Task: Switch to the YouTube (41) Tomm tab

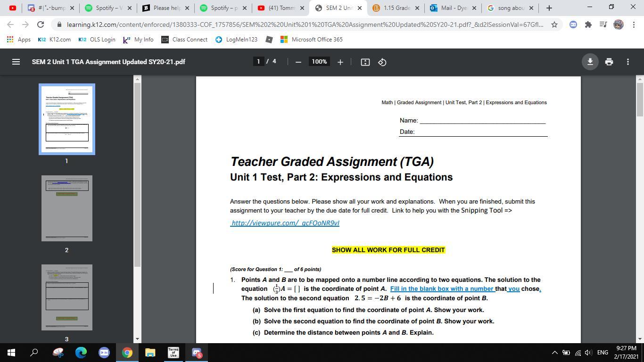Action: point(281,8)
